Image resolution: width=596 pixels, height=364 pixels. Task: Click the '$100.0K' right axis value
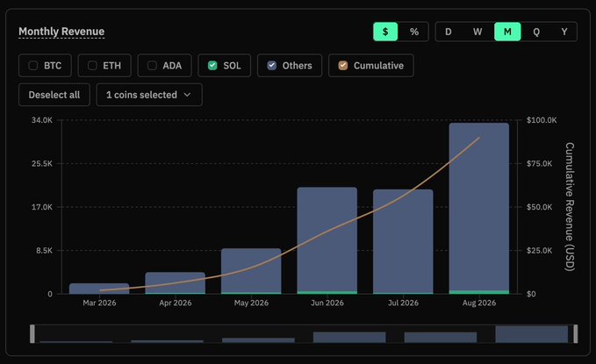tap(542, 120)
